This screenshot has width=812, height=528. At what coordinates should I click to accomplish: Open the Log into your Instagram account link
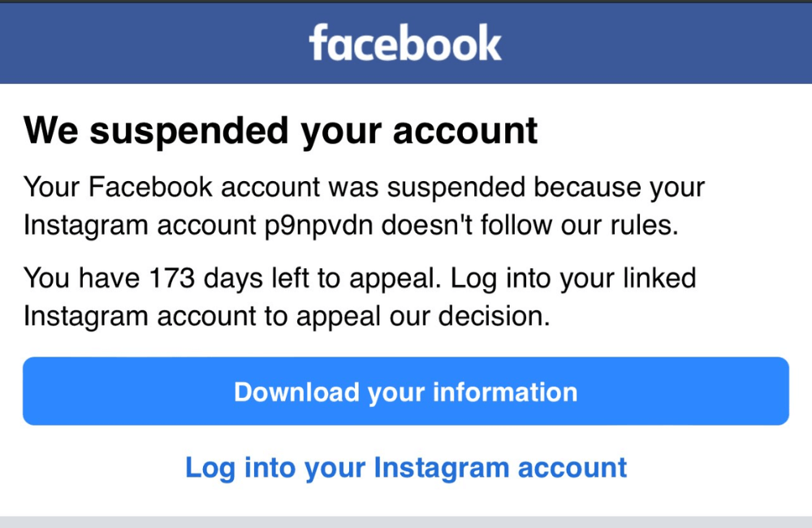click(406, 467)
